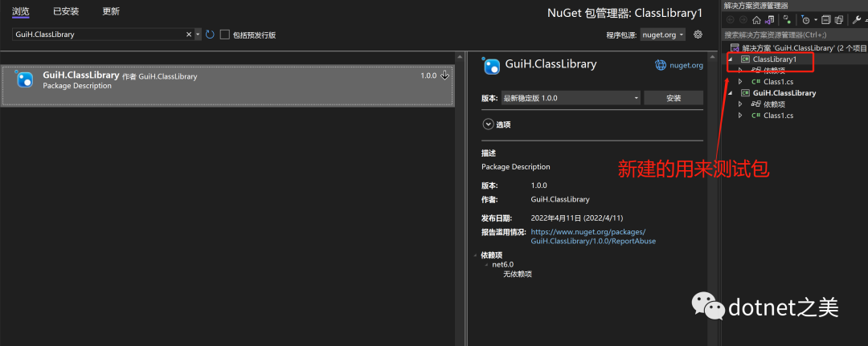Open the search box history dropdown arrow

[x=199, y=35]
